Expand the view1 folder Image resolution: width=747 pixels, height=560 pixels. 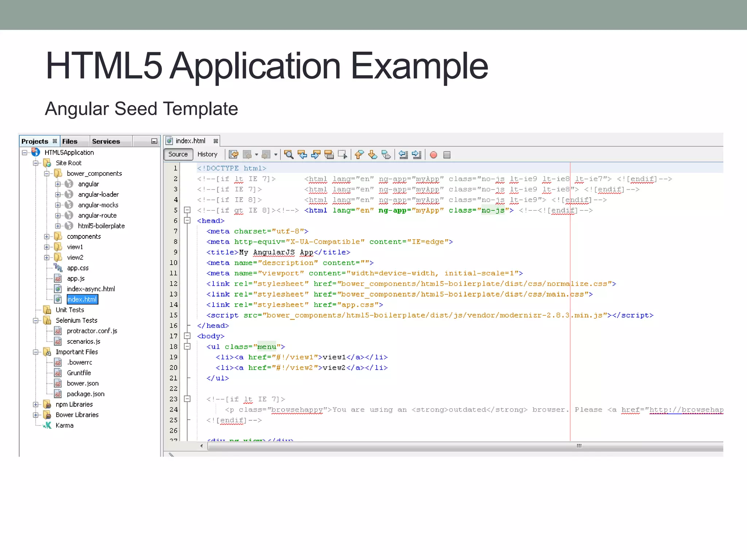point(47,247)
